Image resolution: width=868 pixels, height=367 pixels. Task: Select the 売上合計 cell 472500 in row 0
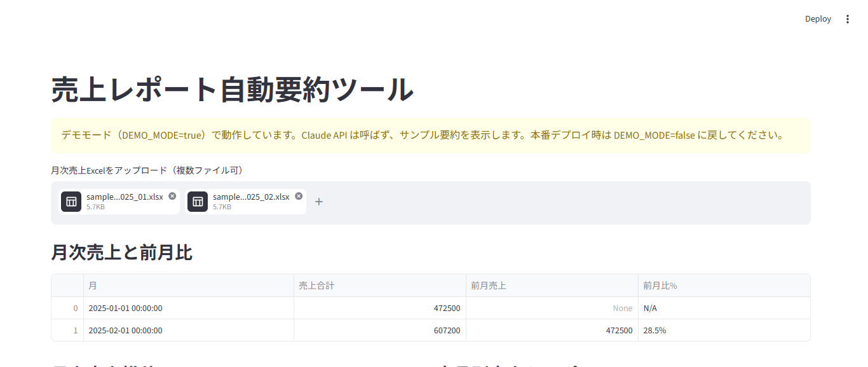pyautogui.click(x=380, y=308)
